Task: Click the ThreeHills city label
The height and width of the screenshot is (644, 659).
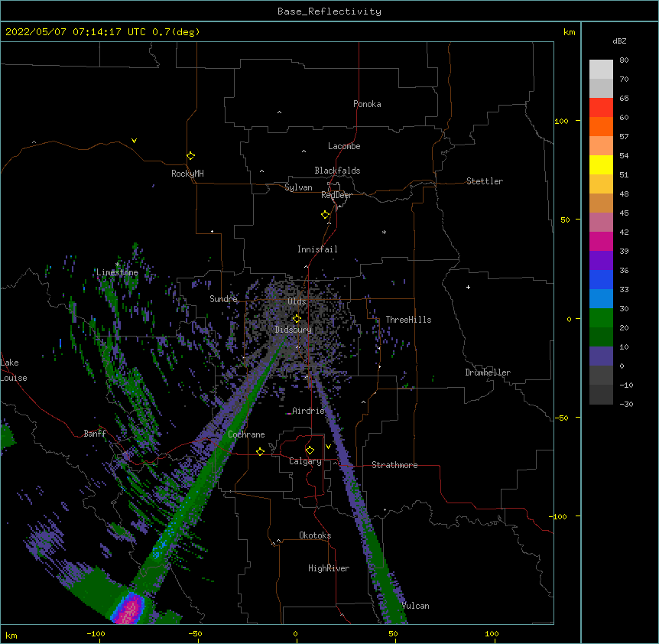Action: point(408,320)
